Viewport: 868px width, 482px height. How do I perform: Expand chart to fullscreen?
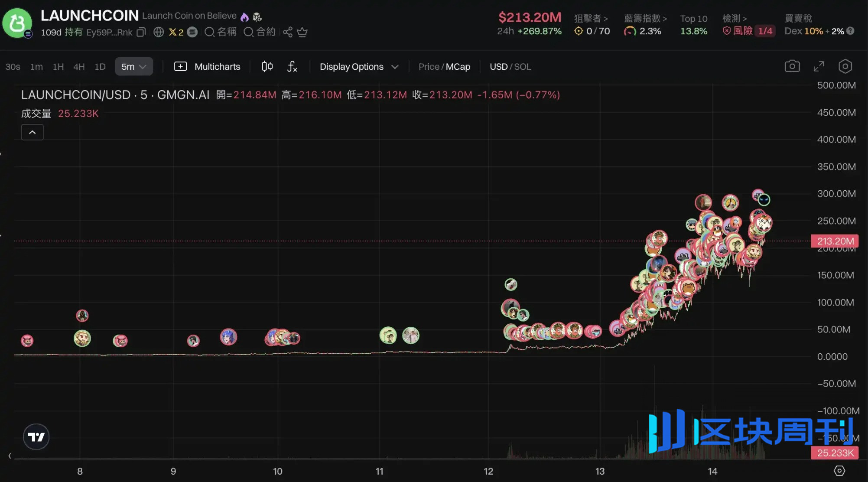[x=819, y=66]
